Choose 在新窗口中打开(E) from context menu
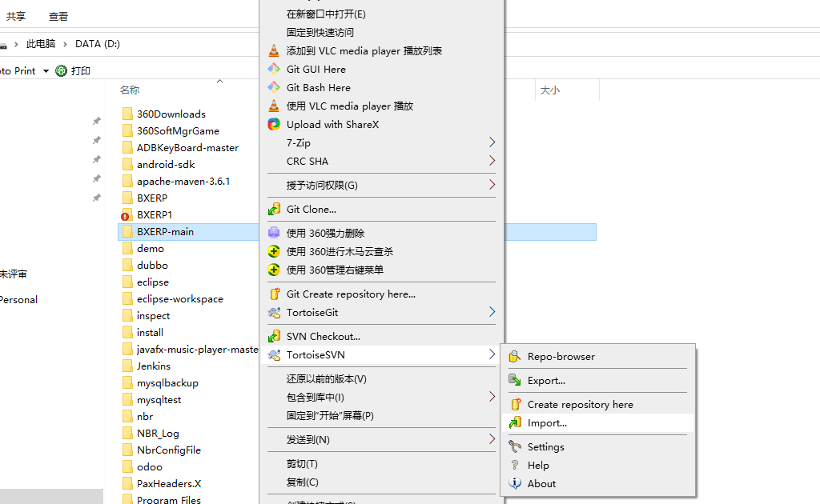This screenshot has width=820, height=504. point(327,14)
